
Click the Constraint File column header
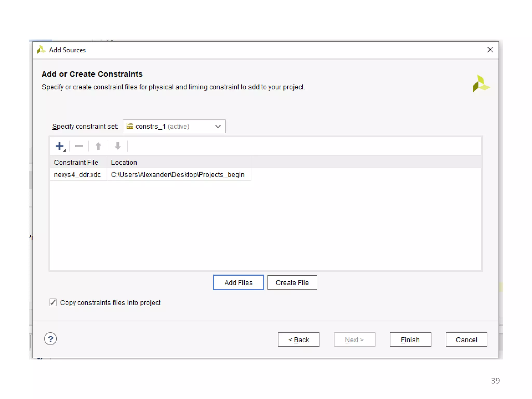pos(76,162)
